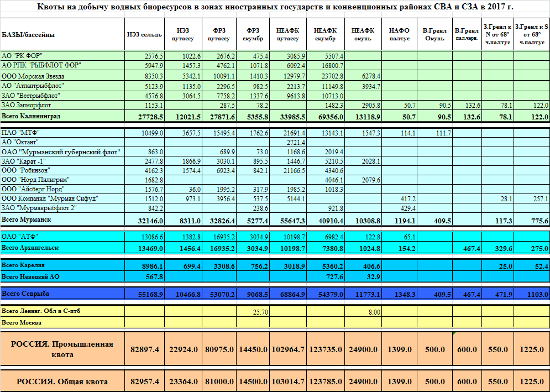Select the Калининград total 69356.0

(x=326, y=116)
